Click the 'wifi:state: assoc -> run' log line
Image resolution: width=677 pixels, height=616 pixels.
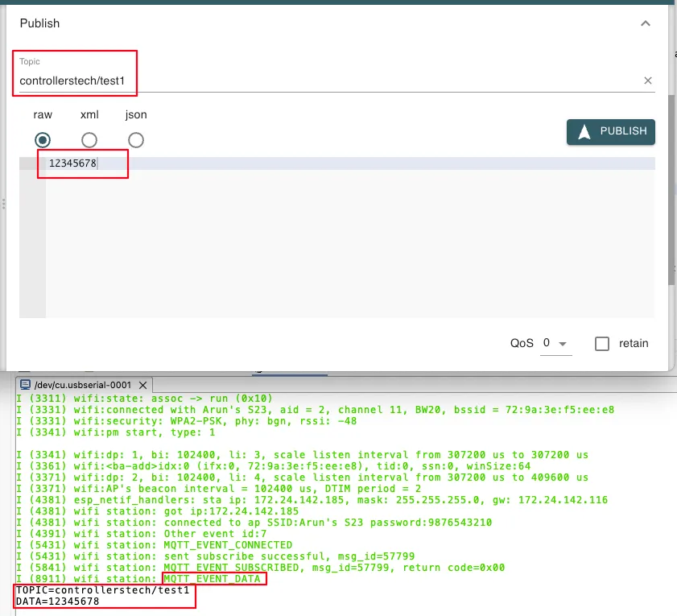[145, 399]
